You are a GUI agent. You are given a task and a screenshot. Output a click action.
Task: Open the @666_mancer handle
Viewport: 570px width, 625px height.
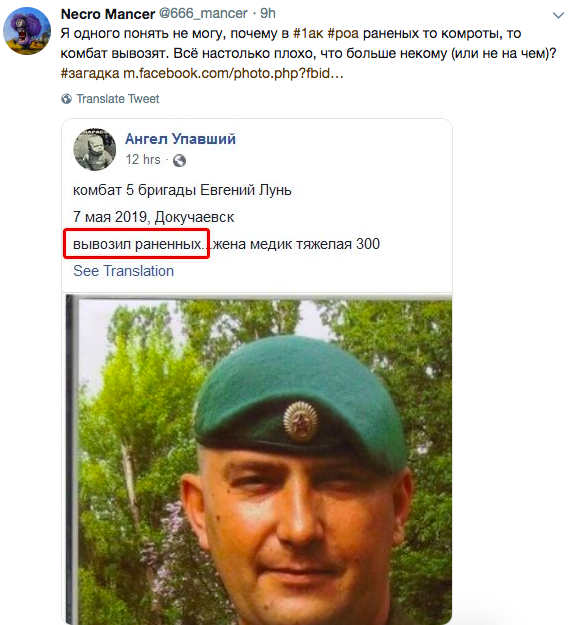point(203,14)
